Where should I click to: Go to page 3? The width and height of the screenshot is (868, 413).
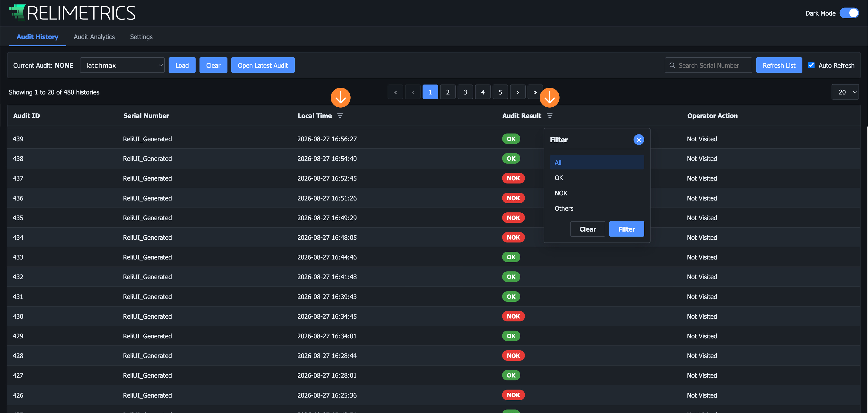[465, 92]
